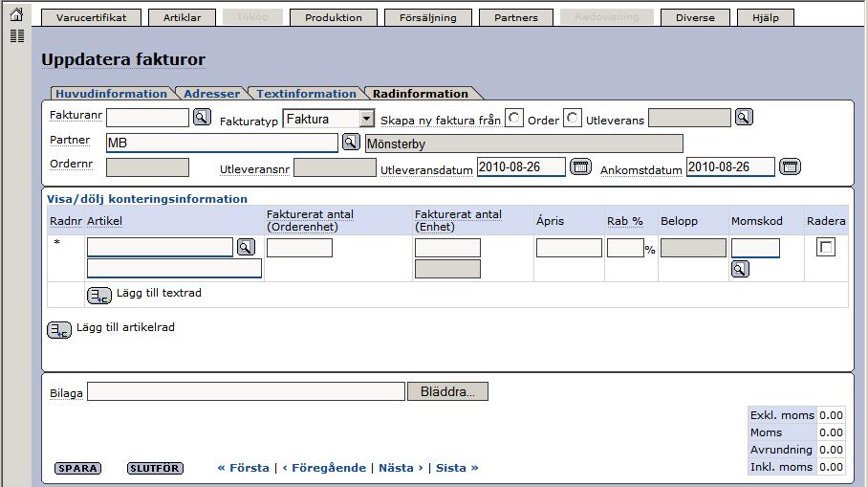Click the Mönsterby partner name field
The image size is (868, 487).
click(524, 144)
